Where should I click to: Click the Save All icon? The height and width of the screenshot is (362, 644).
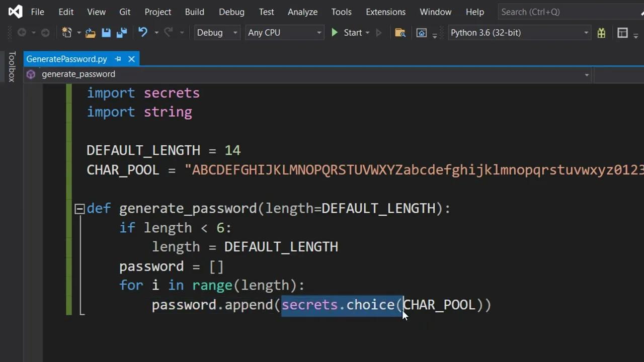click(x=122, y=33)
